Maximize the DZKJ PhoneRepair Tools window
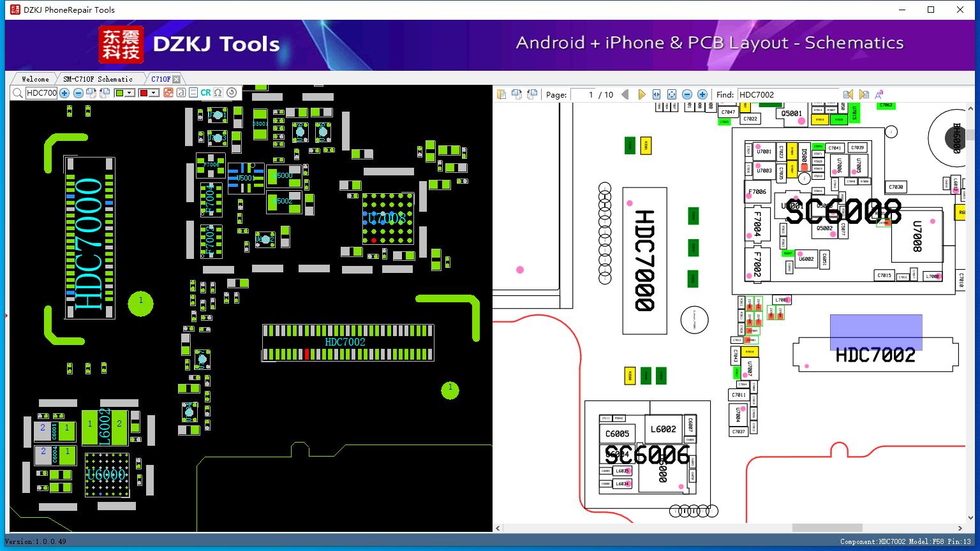This screenshot has width=980, height=551. pos(931,10)
